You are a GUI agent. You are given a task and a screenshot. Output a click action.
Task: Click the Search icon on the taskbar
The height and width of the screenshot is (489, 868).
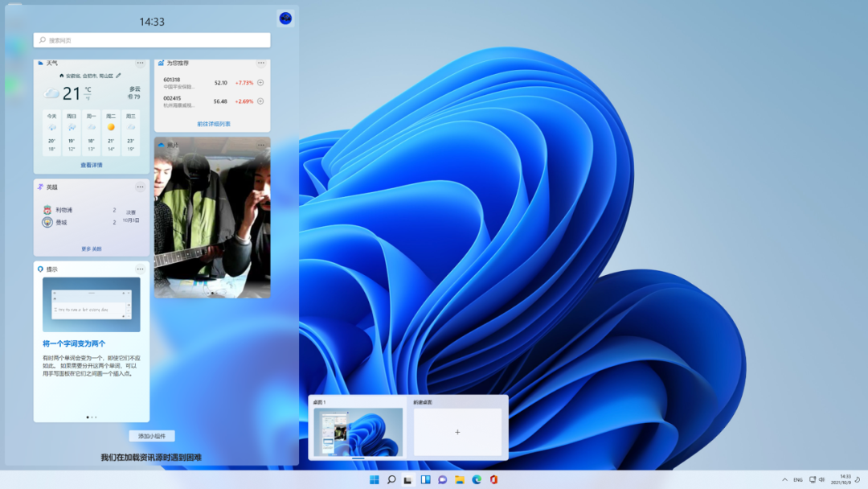[391, 479]
